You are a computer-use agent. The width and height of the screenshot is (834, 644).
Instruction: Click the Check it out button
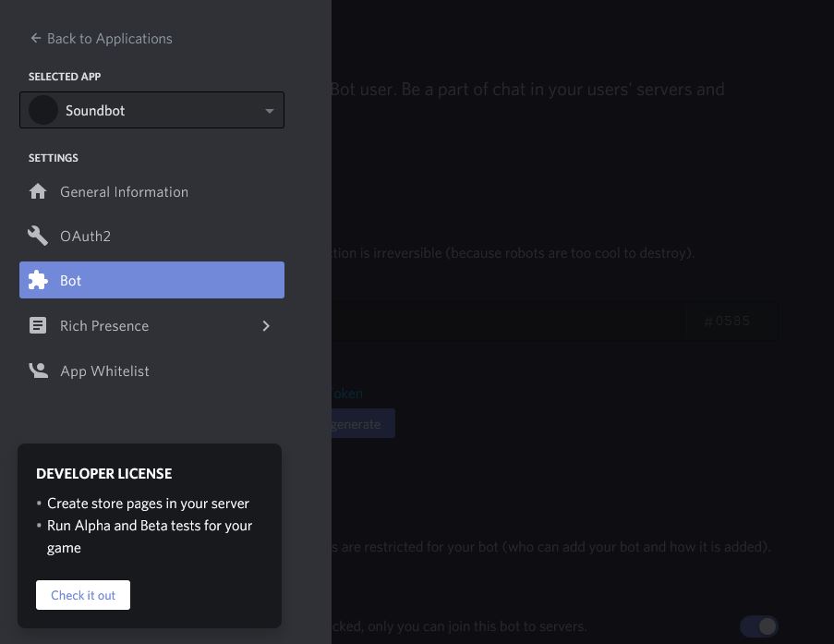tap(83, 595)
